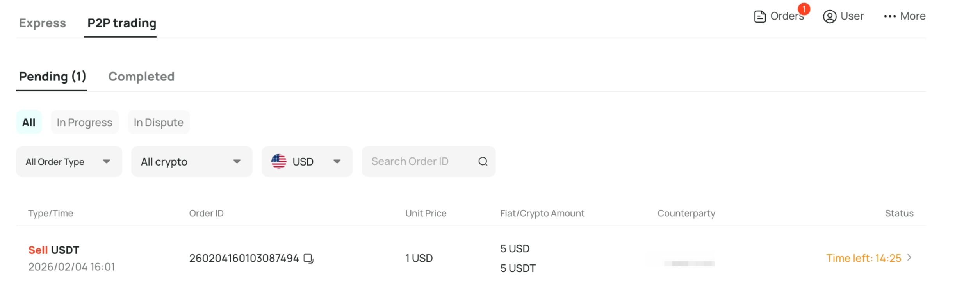Click the User profile icon
Image resolution: width=980 pixels, height=282 pixels.
pos(829,16)
